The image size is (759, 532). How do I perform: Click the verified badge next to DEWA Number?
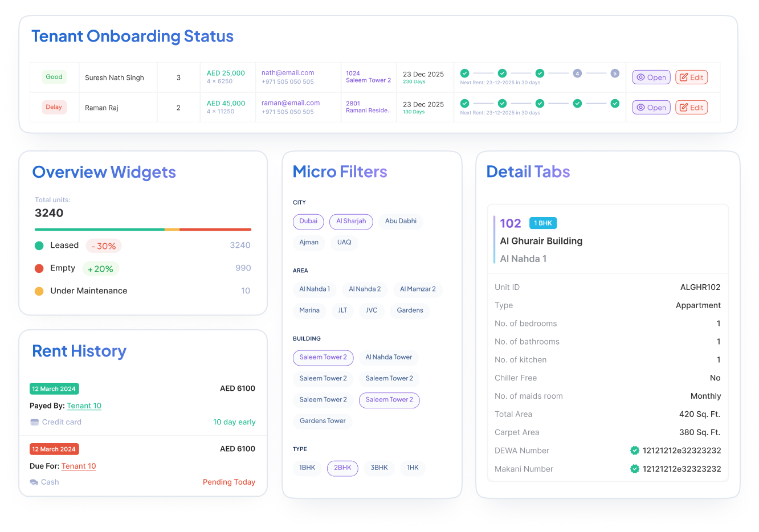(x=634, y=451)
